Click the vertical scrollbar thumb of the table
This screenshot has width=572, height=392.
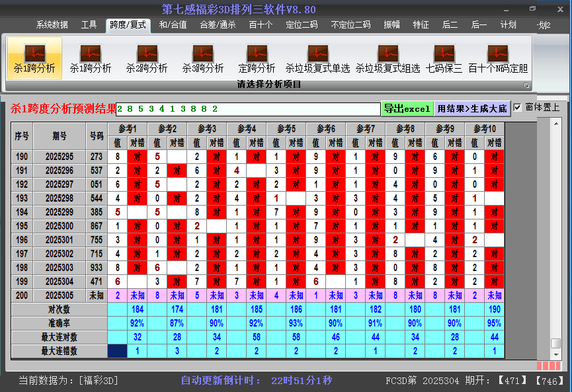(556, 343)
